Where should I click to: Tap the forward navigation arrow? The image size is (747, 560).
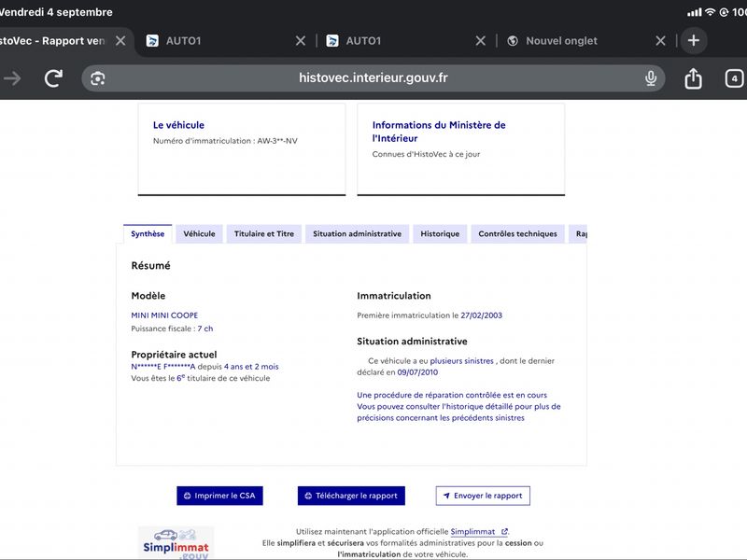12,78
